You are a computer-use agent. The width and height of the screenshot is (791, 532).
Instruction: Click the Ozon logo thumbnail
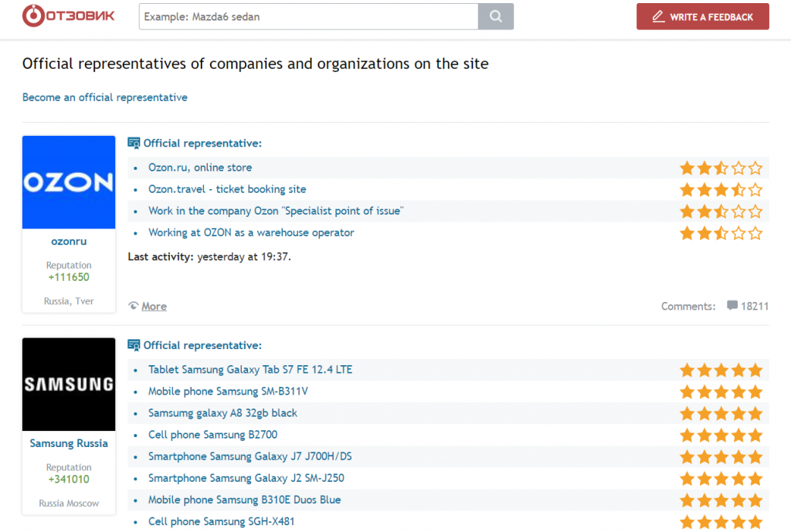click(x=69, y=182)
